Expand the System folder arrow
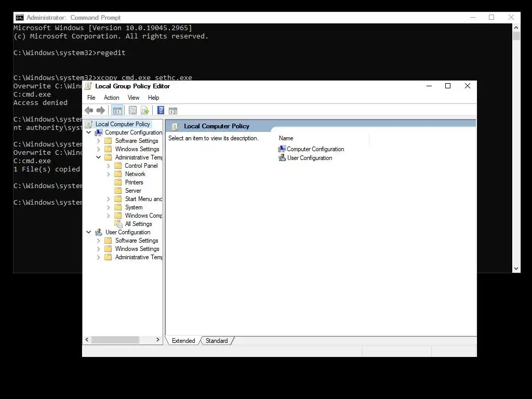 tap(108, 207)
